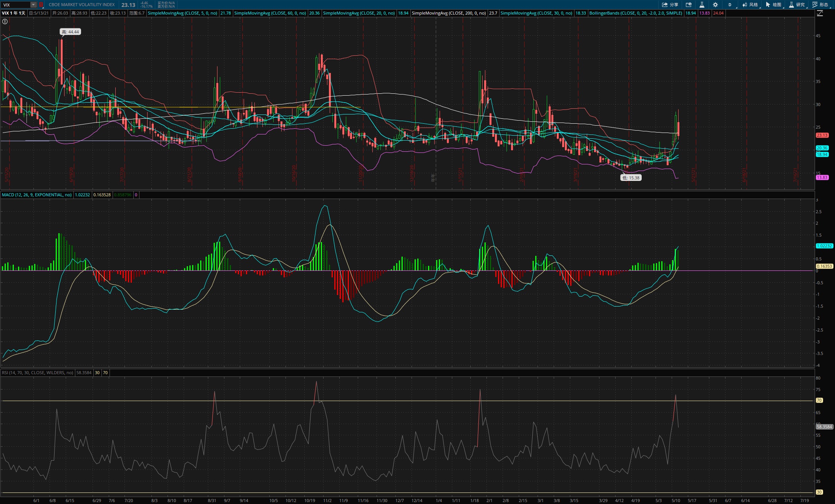This screenshot has width=835, height=504.
Task: Click the SimpleMovingAvg 200 label
Action: (448, 13)
